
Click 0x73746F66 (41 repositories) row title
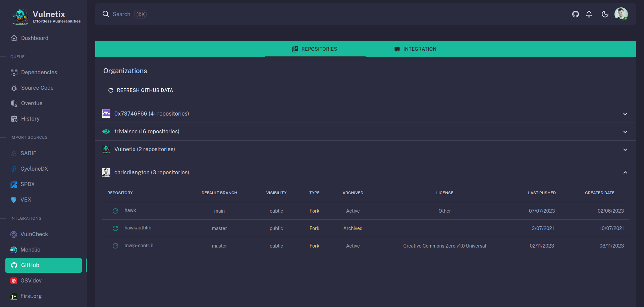[152, 114]
